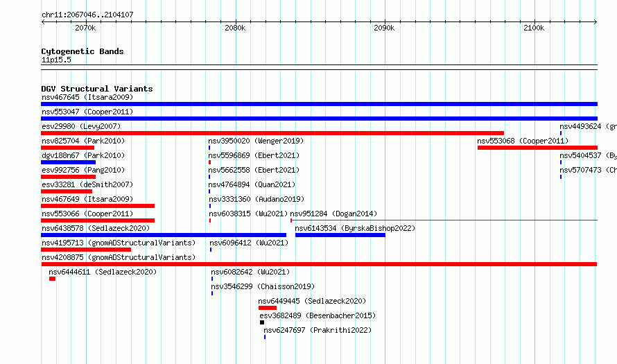Click the 11p15.5 cytogenetic band label
Viewport: 617px width, 364px height.
pyautogui.click(x=56, y=60)
